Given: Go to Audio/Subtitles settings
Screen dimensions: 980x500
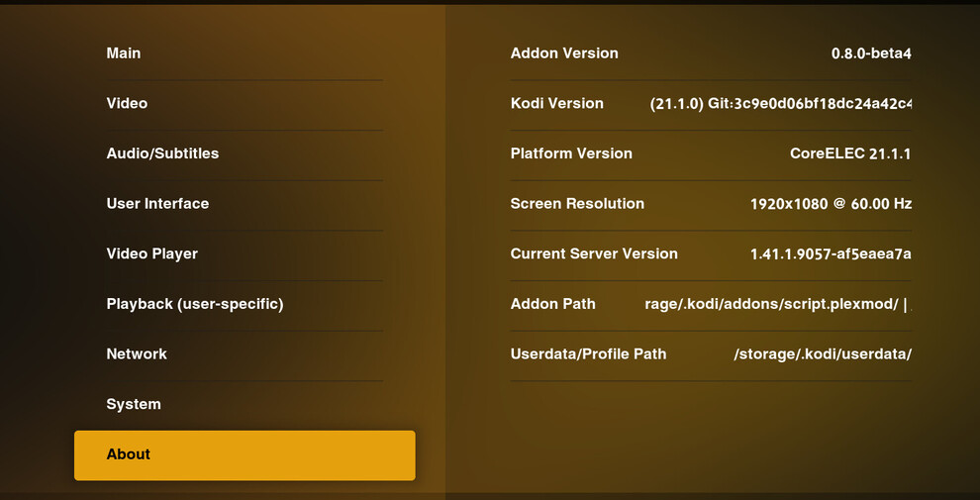Looking at the screenshot, I should [162, 153].
